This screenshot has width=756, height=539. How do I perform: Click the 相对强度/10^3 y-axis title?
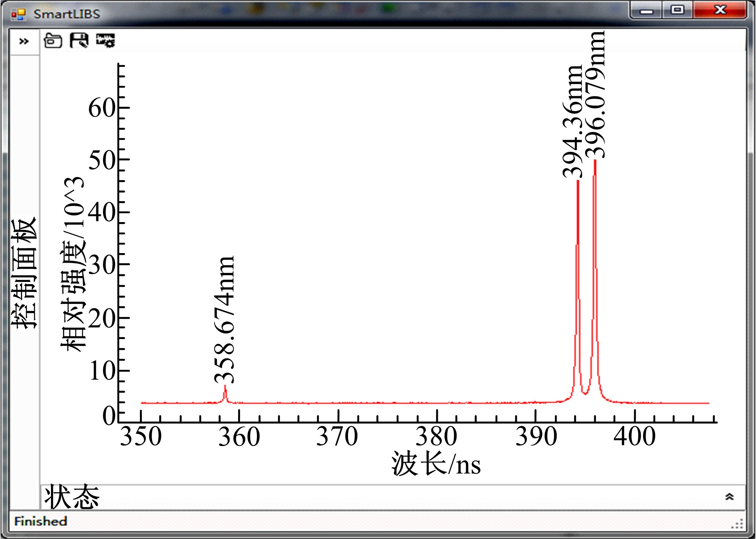coord(73,264)
